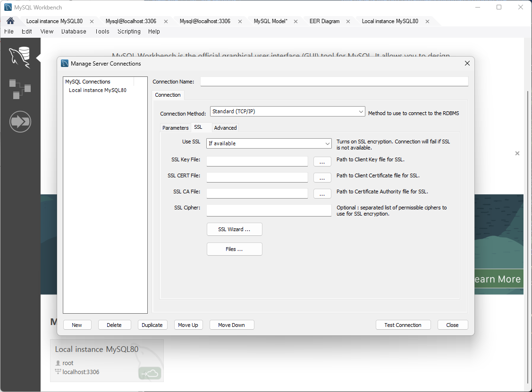Viewport: 532px width, 392px height.
Task: Close the Manage Server Connections dialog via X
Action: coord(467,63)
